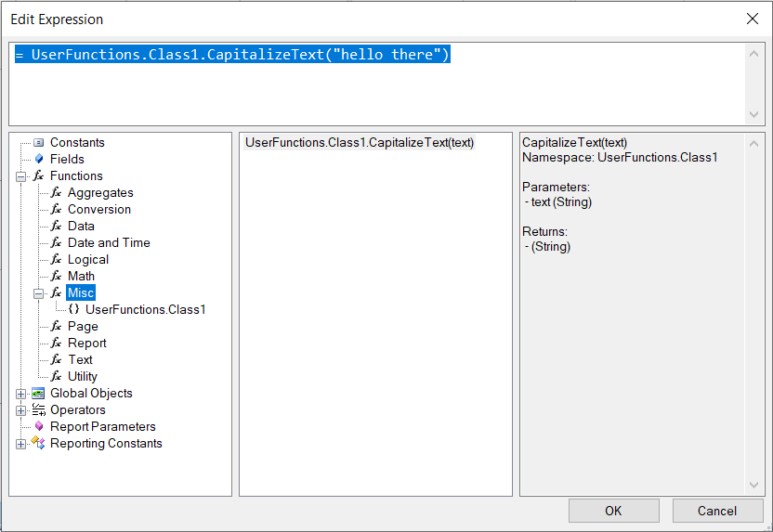This screenshot has height=532, width=773.
Task: Expand the Operators node
Action: tap(20, 410)
